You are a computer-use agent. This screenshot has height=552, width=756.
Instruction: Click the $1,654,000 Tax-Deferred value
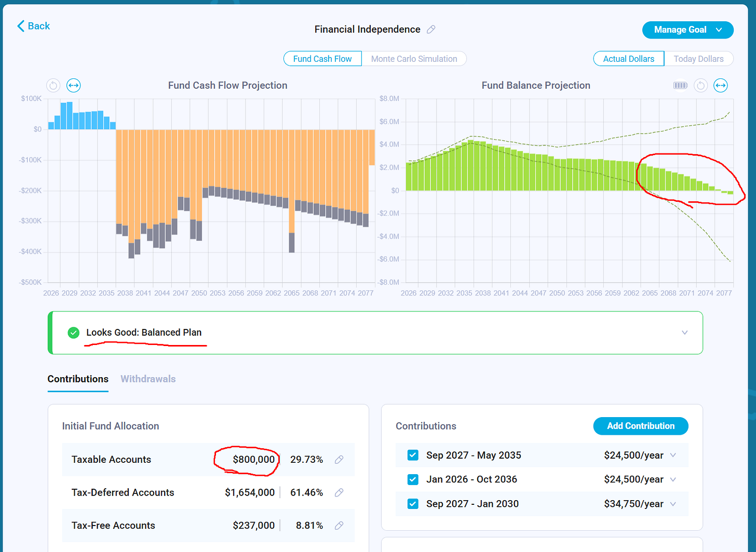click(x=250, y=492)
